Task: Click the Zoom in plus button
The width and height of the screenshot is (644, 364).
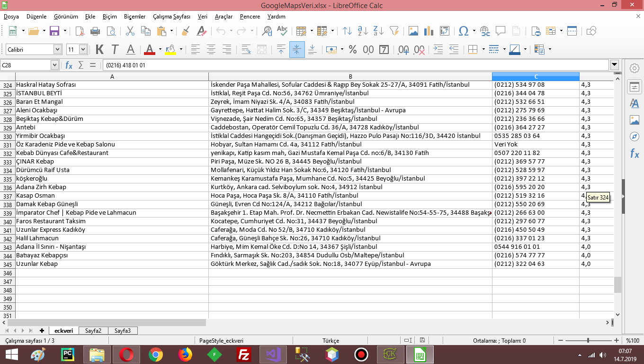Action: click(616, 341)
